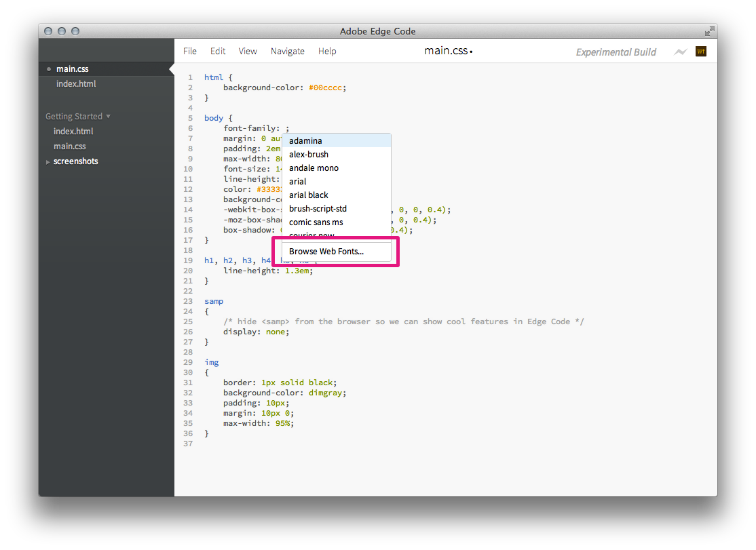This screenshot has height=550, width=756.
Task: Open the Edit menu
Action: coord(218,51)
